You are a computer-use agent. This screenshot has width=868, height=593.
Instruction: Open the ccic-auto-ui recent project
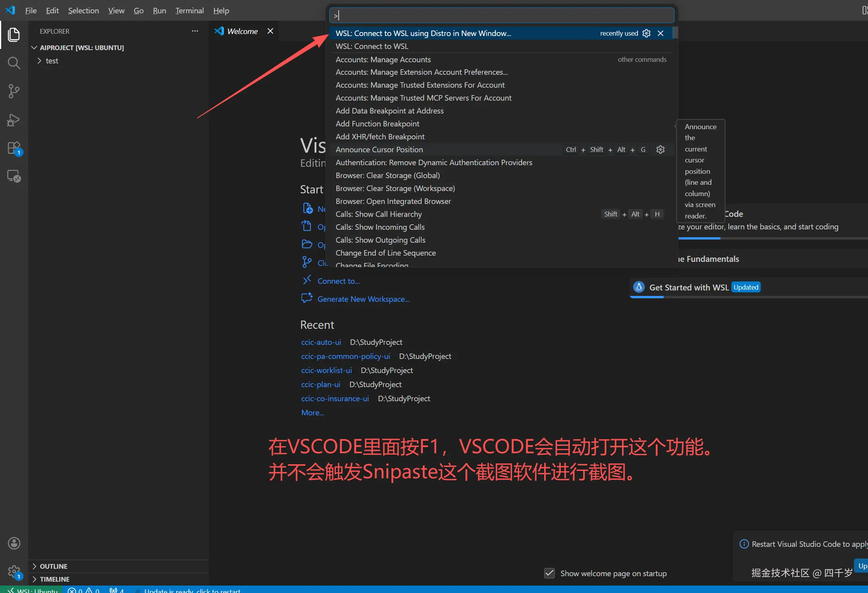tap(321, 342)
